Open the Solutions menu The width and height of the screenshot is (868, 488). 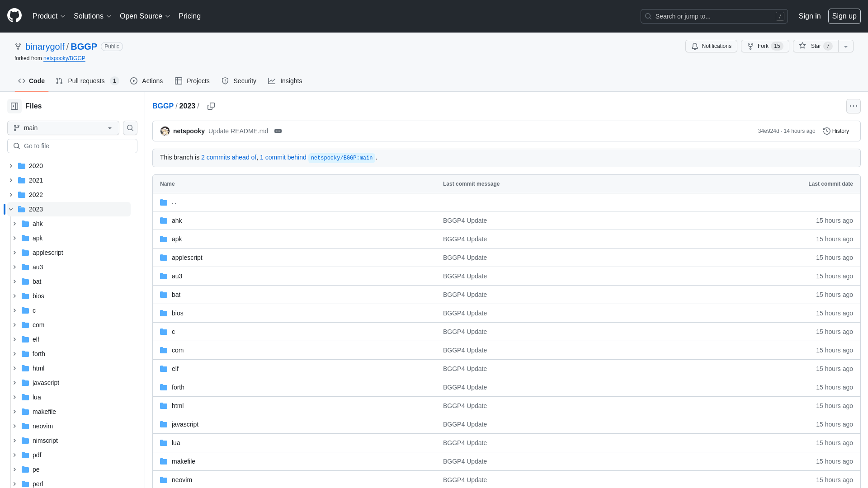point(92,16)
